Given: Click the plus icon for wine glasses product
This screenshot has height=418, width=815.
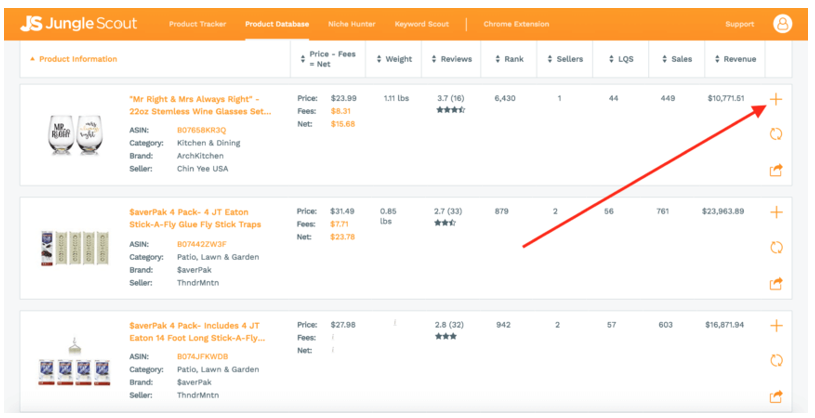Looking at the screenshot, I should click(776, 99).
